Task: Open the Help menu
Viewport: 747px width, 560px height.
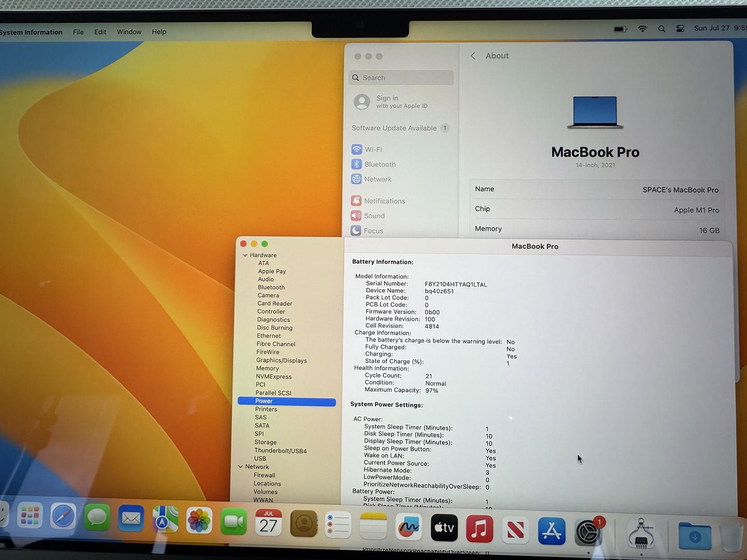Action: click(159, 32)
